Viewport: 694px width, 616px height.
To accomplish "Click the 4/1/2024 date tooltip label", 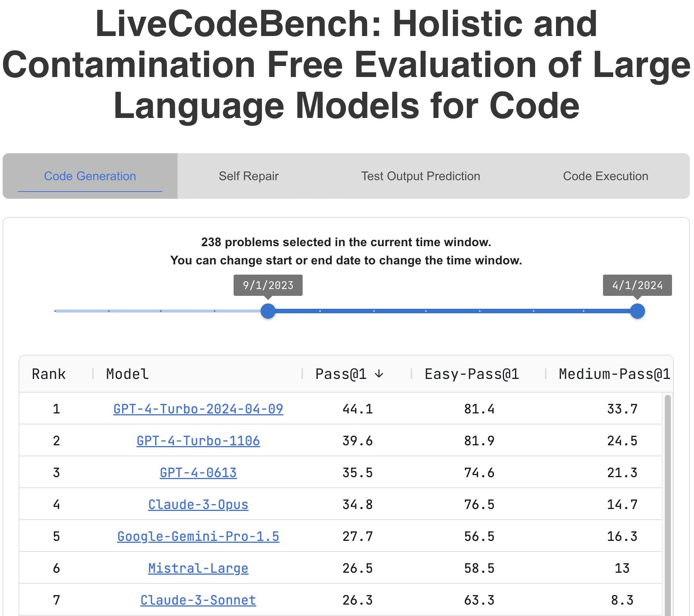I will click(x=637, y=285).
